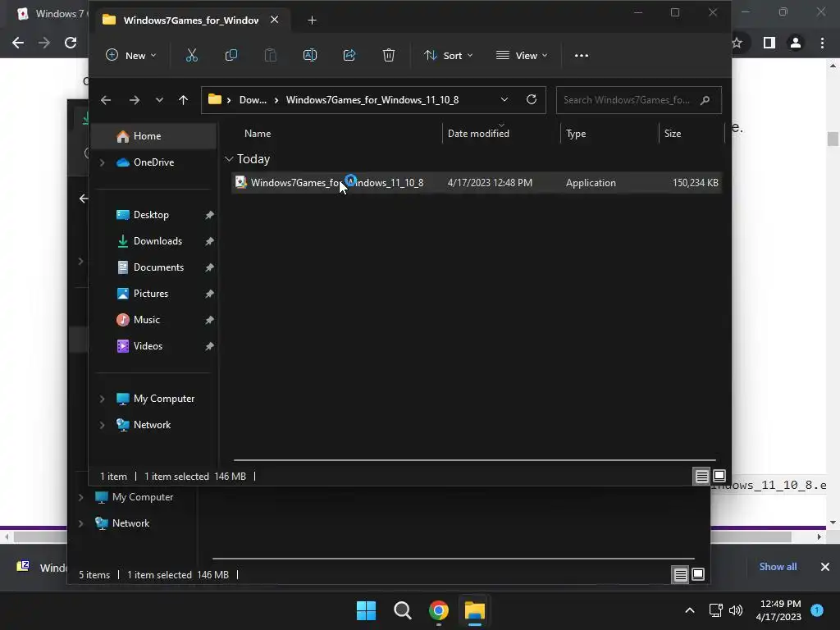Click the Rename icon in toolbar
Screen dimensions: 840x630
tap(309, 55)
